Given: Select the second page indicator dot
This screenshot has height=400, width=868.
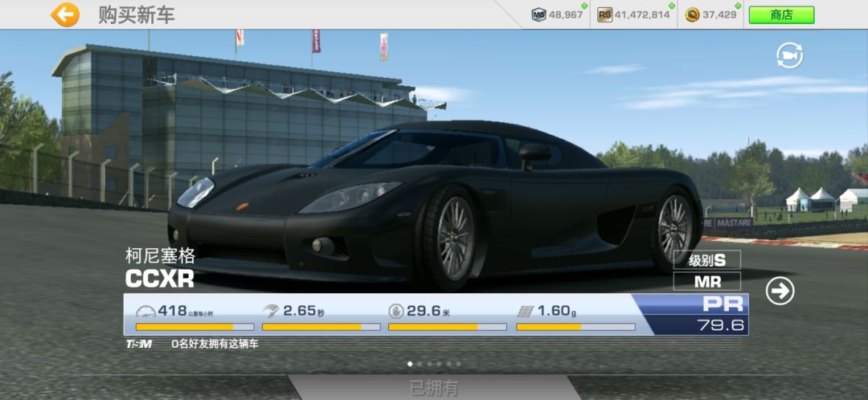Looking at the screenshot, I should click(419, 364).
